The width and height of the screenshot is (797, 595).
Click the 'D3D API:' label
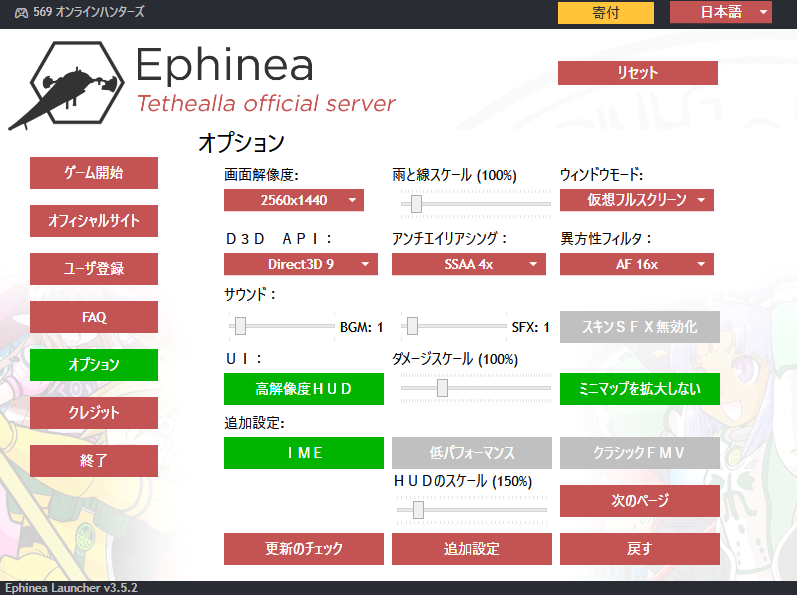(279, 238)
